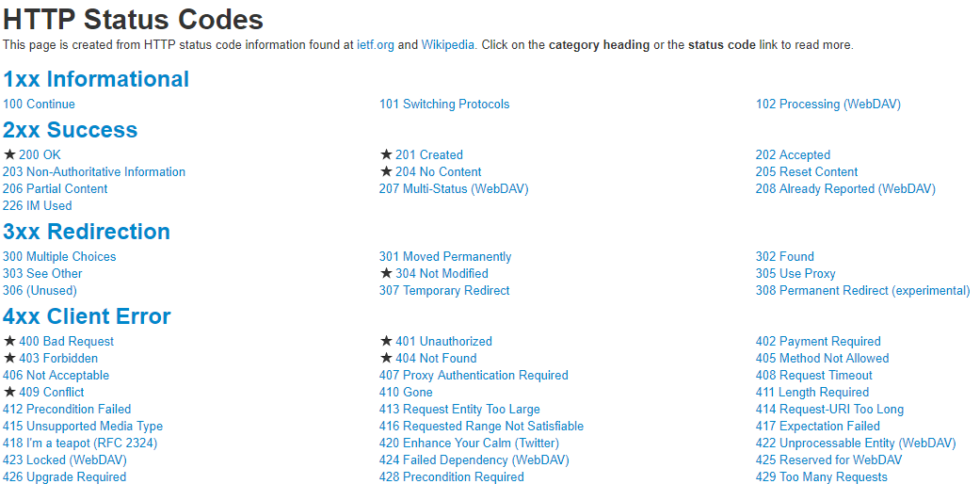Go to the 3xx Redirection heading link

[87, 232]
